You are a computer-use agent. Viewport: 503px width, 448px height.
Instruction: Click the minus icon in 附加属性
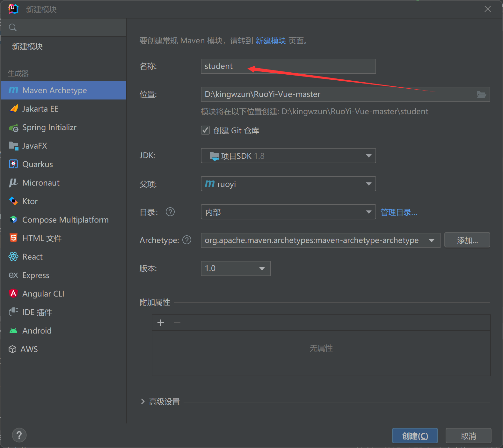[177, 323]
